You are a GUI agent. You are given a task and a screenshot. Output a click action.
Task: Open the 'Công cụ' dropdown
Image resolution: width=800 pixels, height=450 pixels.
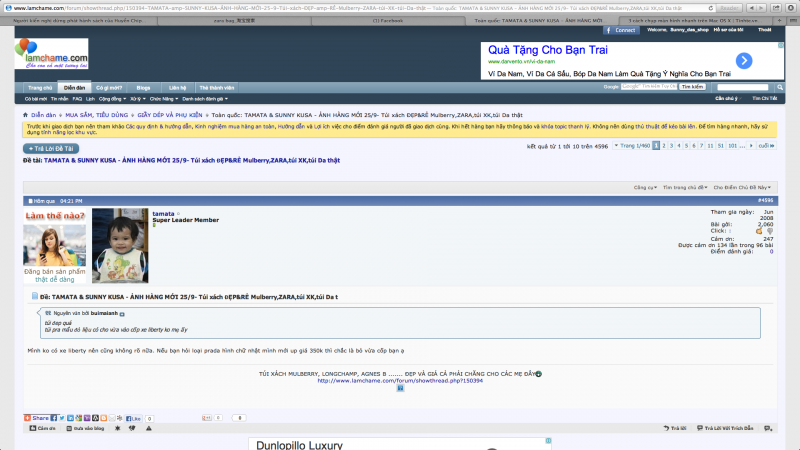(x=645, y=187)
